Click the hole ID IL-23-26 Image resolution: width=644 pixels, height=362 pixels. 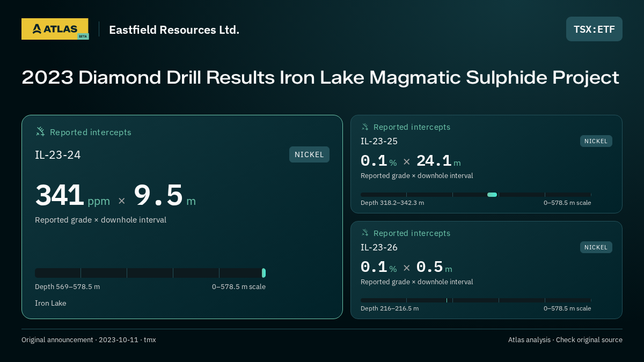[x=379, y=247]
